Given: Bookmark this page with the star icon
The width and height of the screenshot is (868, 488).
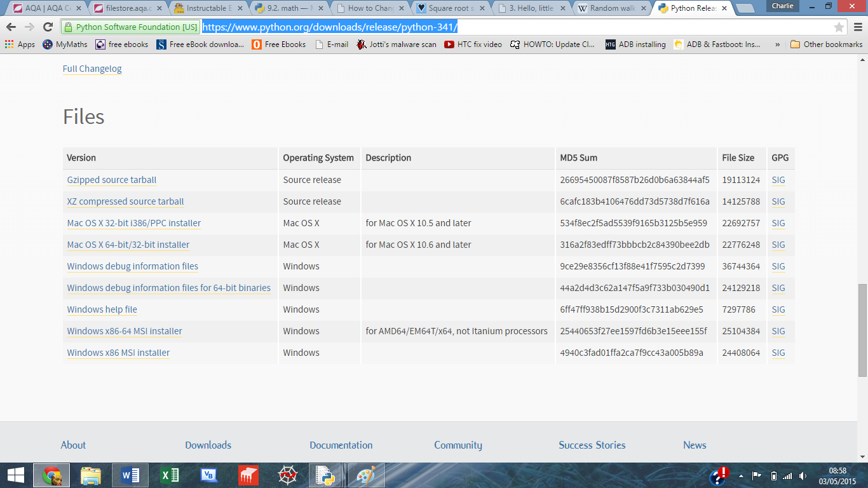Looking at the screenshot, I should coord(839,27).
